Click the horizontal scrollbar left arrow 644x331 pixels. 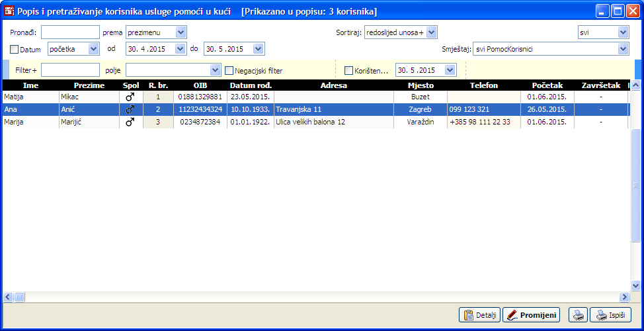point(8,297)
